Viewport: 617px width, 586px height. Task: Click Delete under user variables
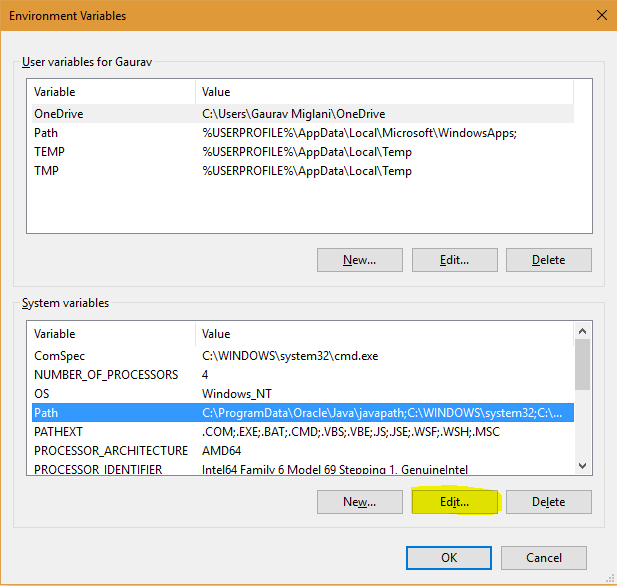click(548, 259)
